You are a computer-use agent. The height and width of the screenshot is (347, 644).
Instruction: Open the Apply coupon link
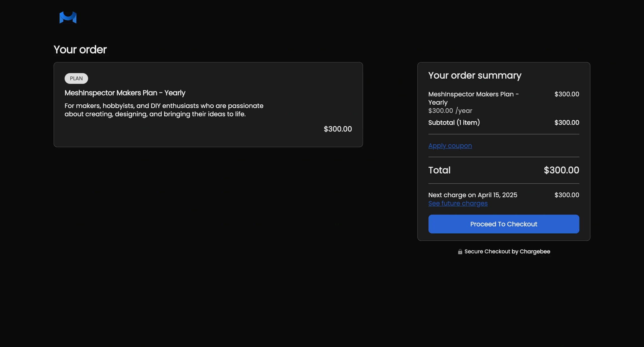pos(450,146)
